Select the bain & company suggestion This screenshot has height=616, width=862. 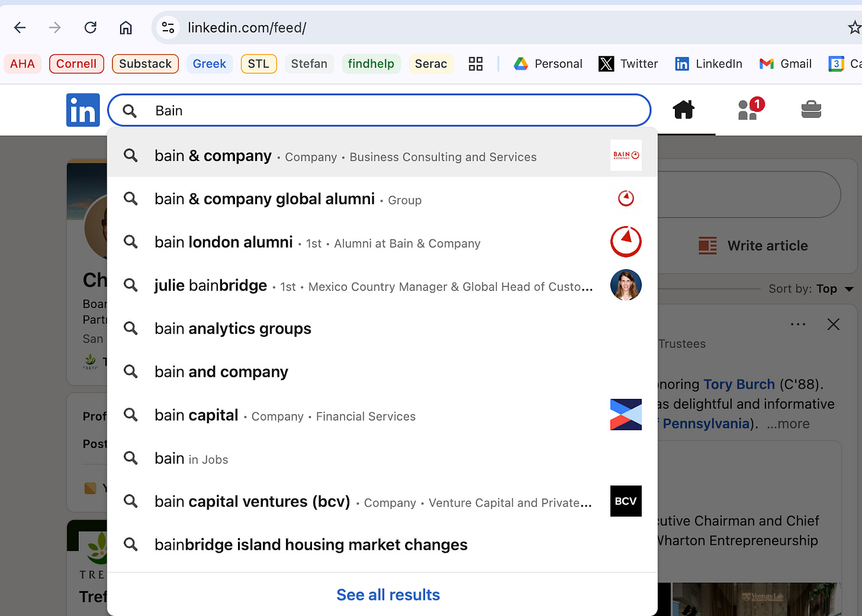click(382, 156)
